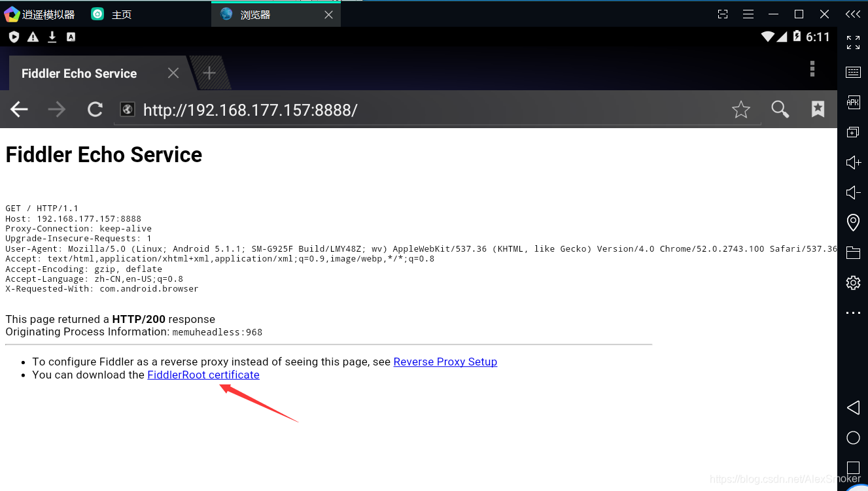The height and width of the screenshot is (491, 868).
Task: Decrease volume with sidebar speaker icon
Action: pyautogui.click(x=853, y=192)
